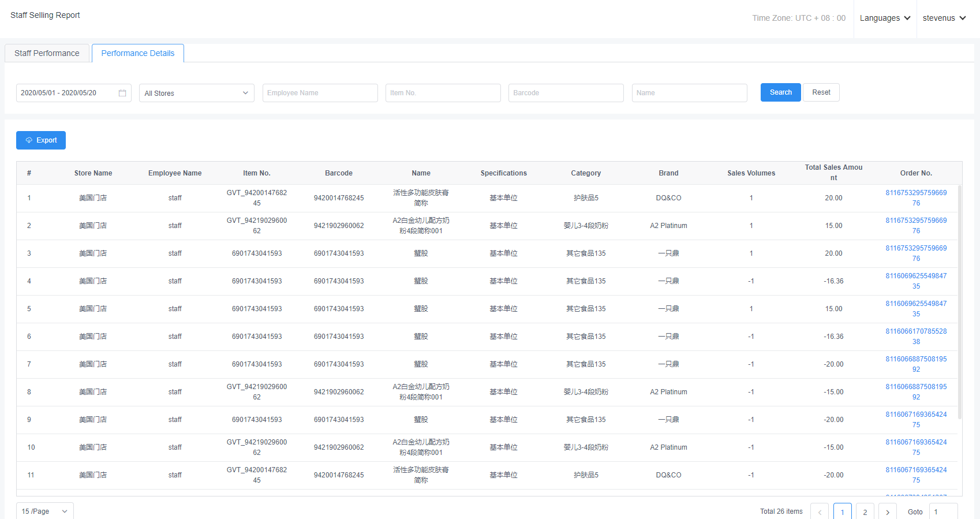The height and width of the screenshot is (519, 980).
Task: Go to next page with right arrow
Action: [887, 511]
